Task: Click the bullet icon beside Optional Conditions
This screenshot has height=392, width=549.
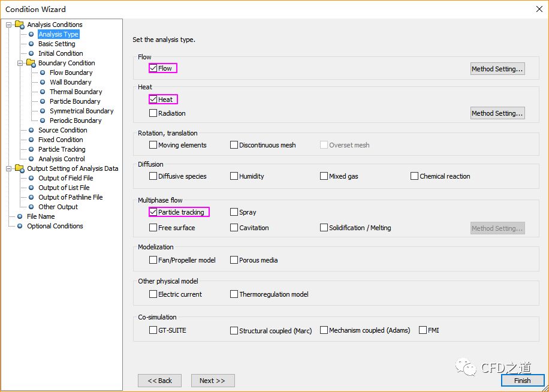Action: [20, 226]
